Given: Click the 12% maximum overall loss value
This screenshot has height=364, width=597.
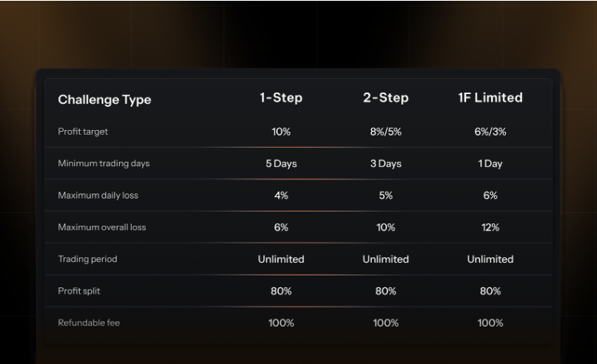Looking at the screenshot, I should pos(490,227).
